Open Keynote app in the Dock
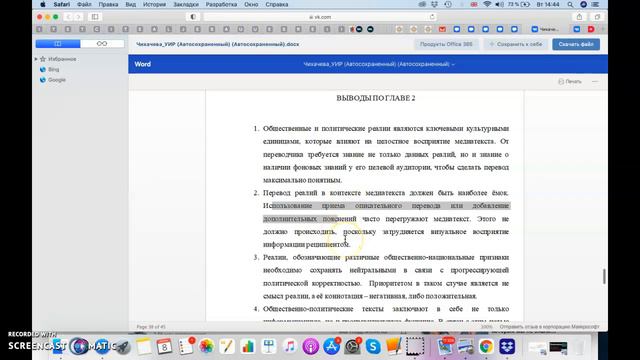 click(x=269, y=347)
